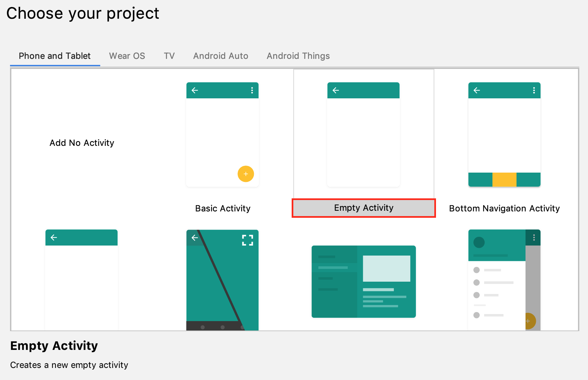The image size is (588, 380).
Task: Select the Empty Activity template thumbnail
Action: pyautogui.click(x=363, y=134)
